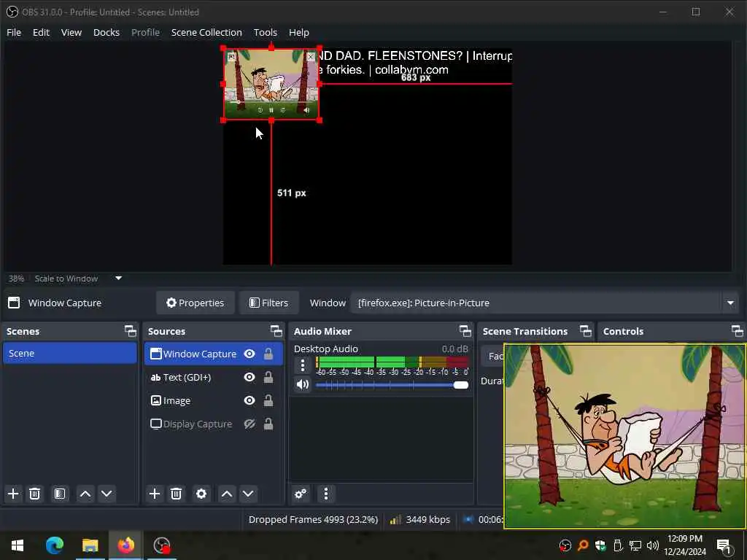Move the scene down
747x560 pixels.
point(107,494)
